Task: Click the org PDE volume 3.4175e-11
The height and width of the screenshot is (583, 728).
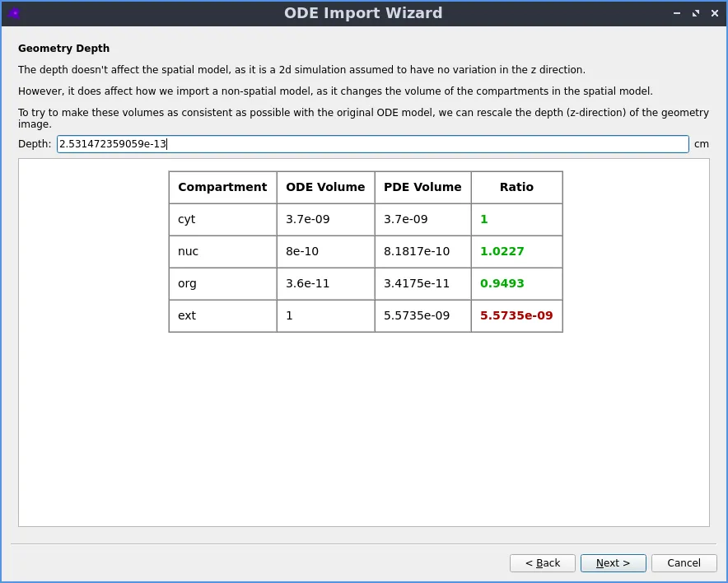Action: (x=422, y=283)
